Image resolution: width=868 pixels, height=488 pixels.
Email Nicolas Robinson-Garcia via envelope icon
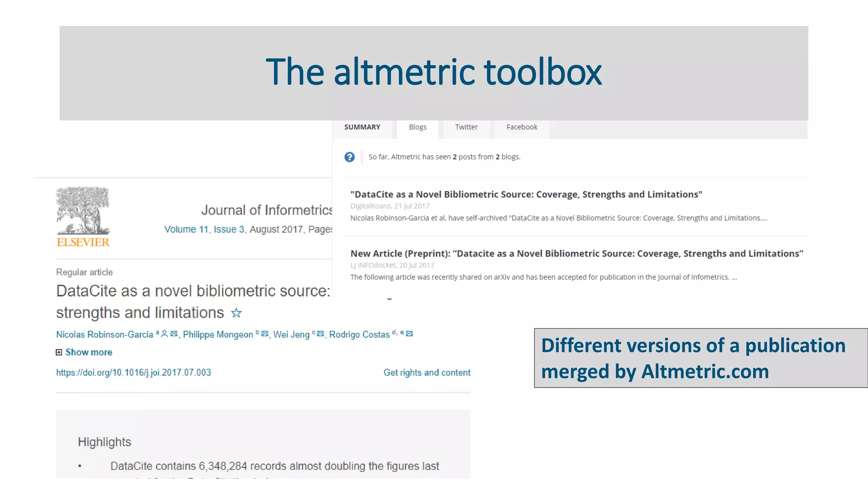[174, 334]
